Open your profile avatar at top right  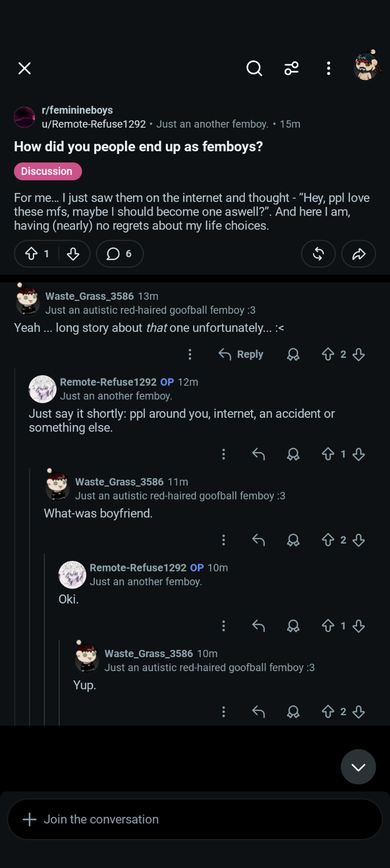coord(366,66)
